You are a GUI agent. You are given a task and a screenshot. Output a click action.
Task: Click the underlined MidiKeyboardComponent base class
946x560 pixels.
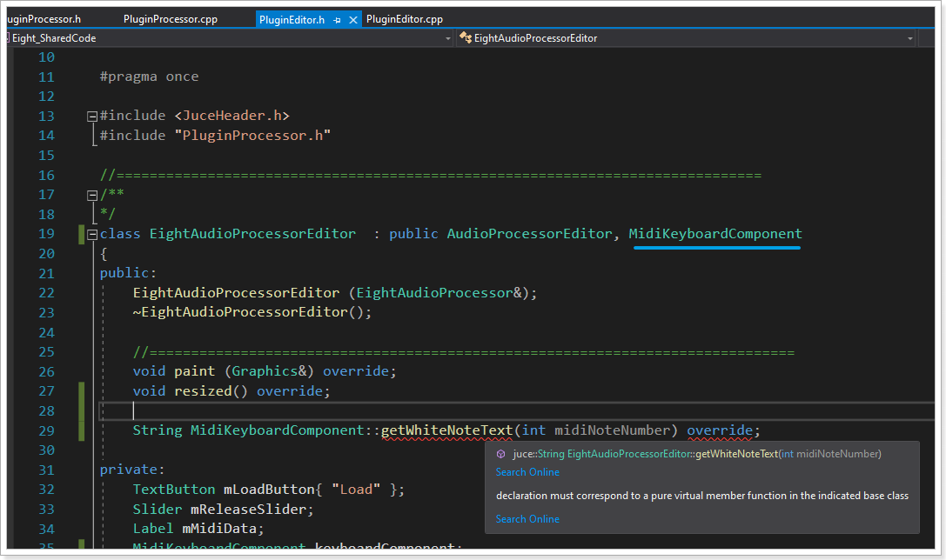coord(715,234)
